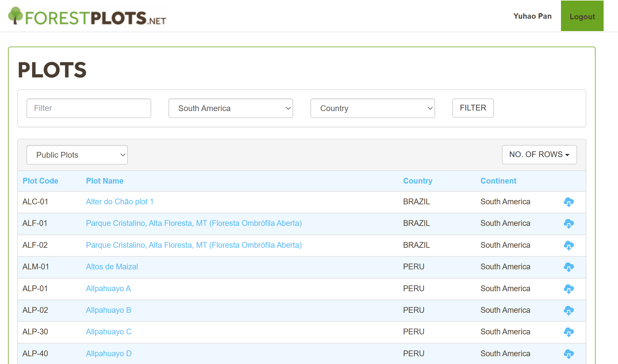Click the FILTER button
The height and width of the screenshot is (364, 618).
[x=473, y=108]
